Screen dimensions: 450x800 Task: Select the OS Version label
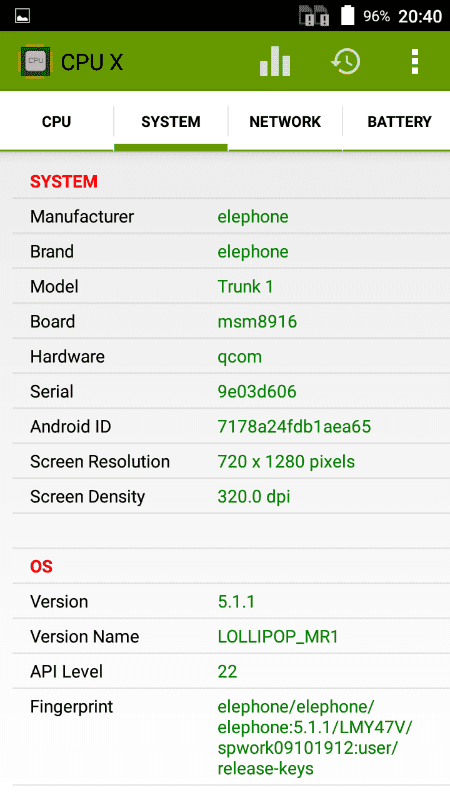(x=59, y=602)
